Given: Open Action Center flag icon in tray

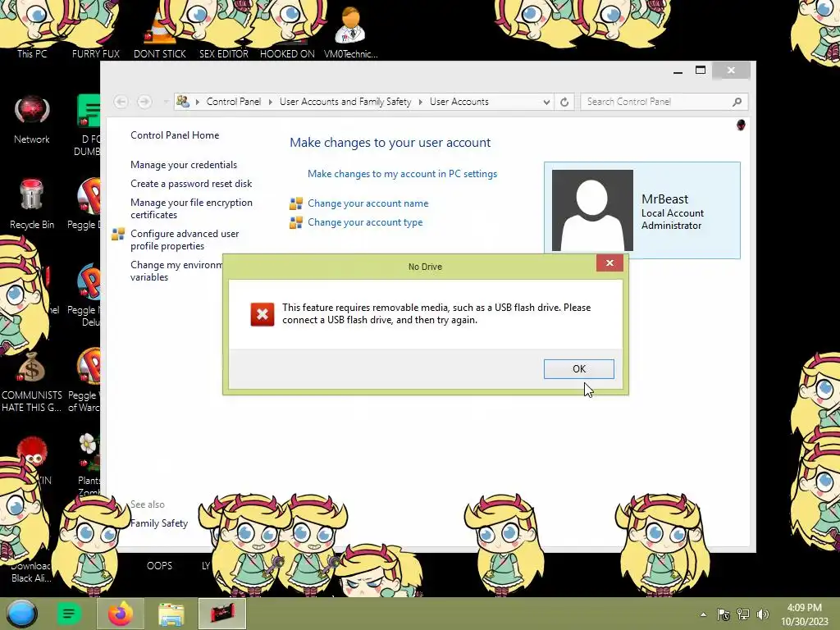Looking at the screenshot, I should (x=724, y=614).
